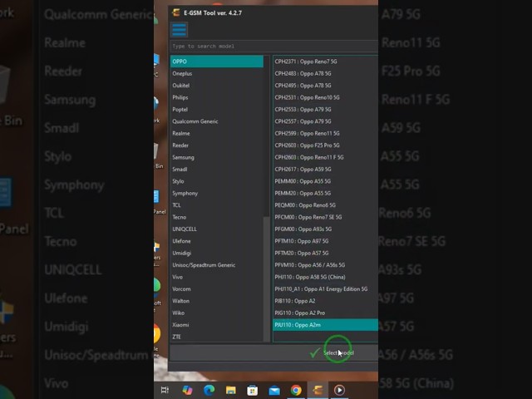Viewport: 532px width, 399px height.
Task: Select PFTM10 Oppo A97 5G
Action: click(325, 241)
